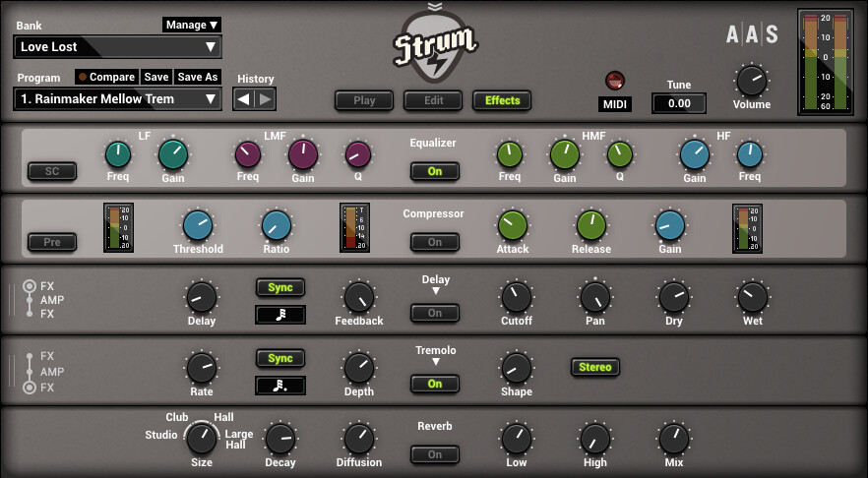The height and width of the screenshot is (478, 868).
Task: Click the Compressor output level meter
Action: (x=747, y=228)
